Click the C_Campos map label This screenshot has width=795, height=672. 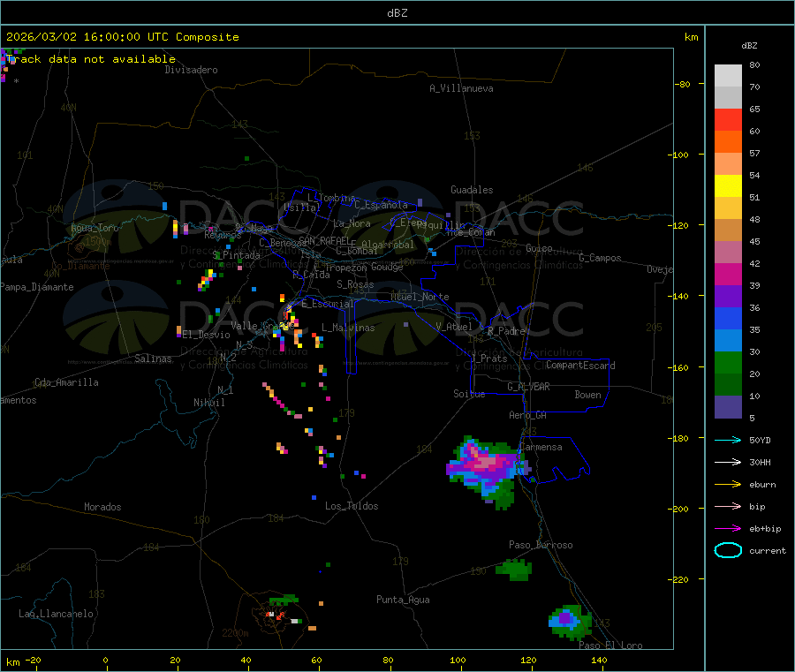pos(600,258)
